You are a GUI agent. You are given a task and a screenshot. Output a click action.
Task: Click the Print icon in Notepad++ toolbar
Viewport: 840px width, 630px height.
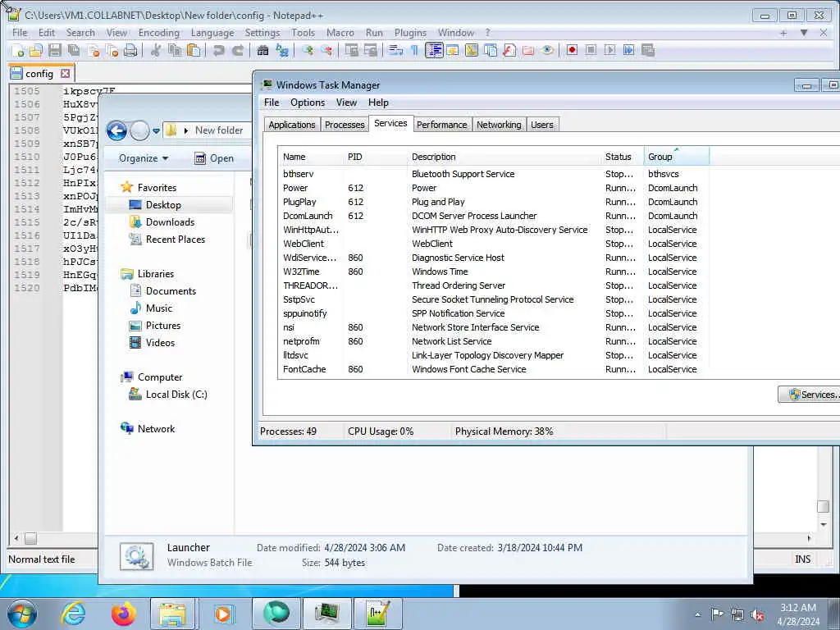click(x=130, y=50)
